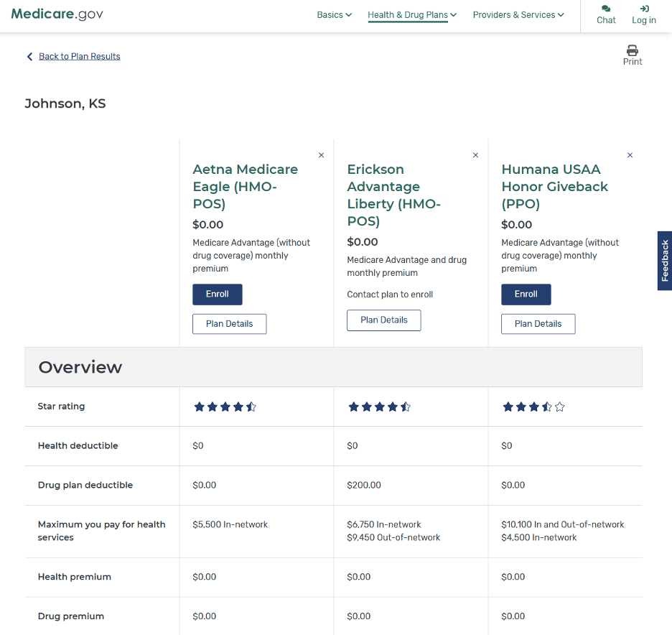Click the Drug premium row label

click(x=70, y=616)
